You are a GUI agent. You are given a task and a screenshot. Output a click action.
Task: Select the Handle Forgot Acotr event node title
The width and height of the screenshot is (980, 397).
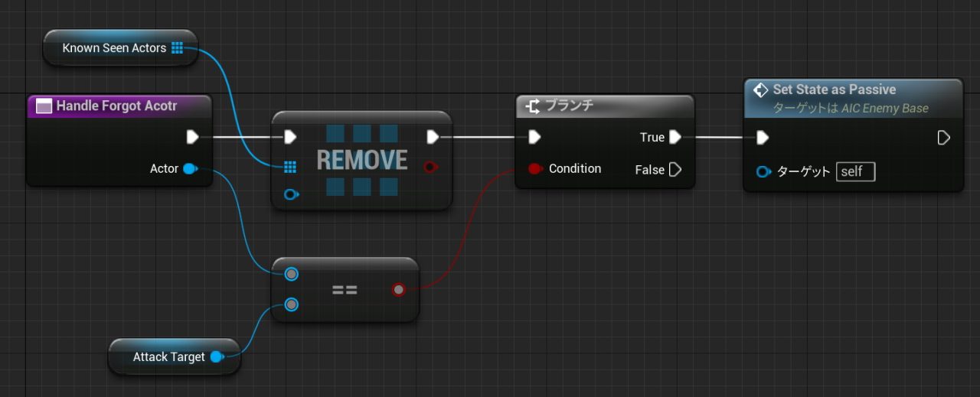[x=116, y=106]
